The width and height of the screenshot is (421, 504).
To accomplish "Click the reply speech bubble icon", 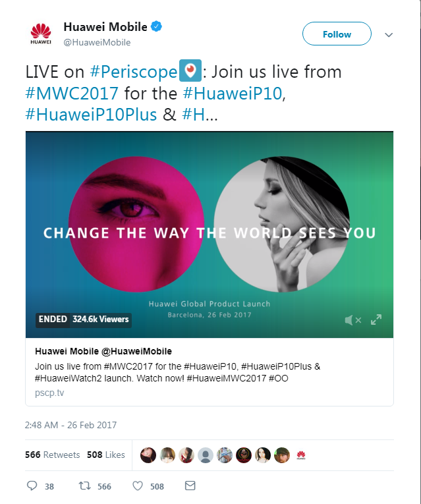I will click(32, 486).
